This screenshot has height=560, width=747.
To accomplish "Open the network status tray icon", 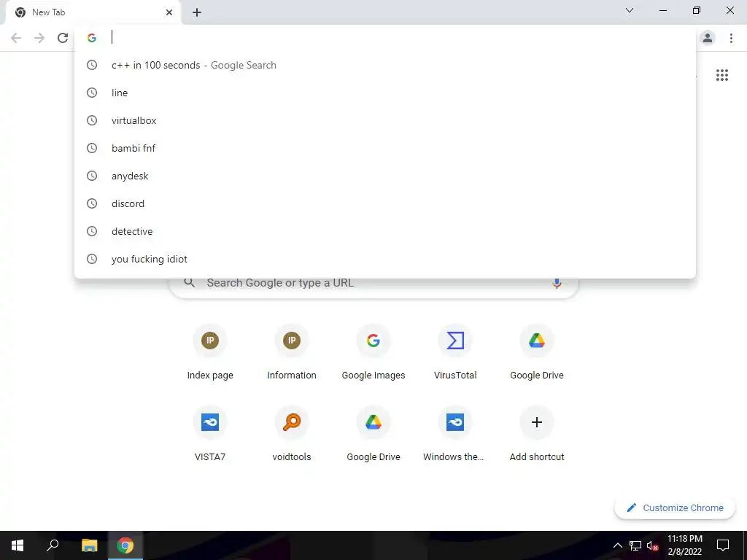I will click(635, 545).
